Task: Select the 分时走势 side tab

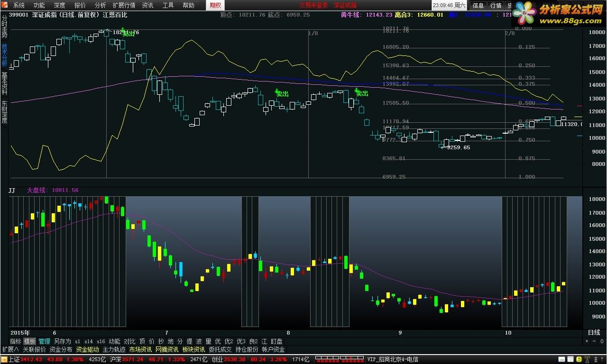Action: 4,27
